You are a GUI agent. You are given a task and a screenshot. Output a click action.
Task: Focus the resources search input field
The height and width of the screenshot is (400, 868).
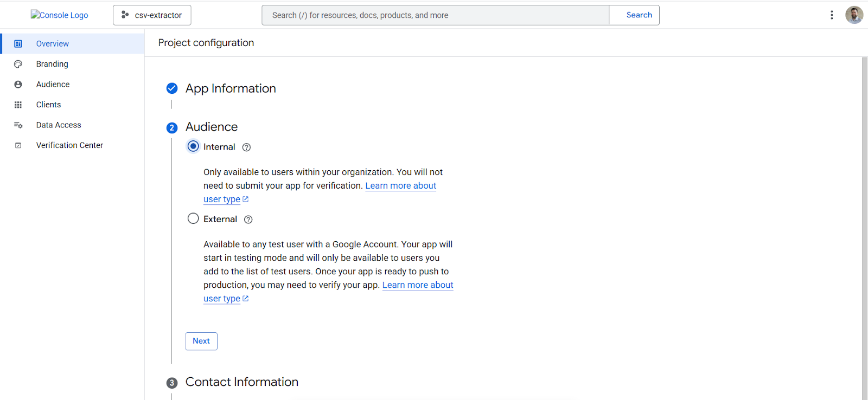(x=435, y=15)
